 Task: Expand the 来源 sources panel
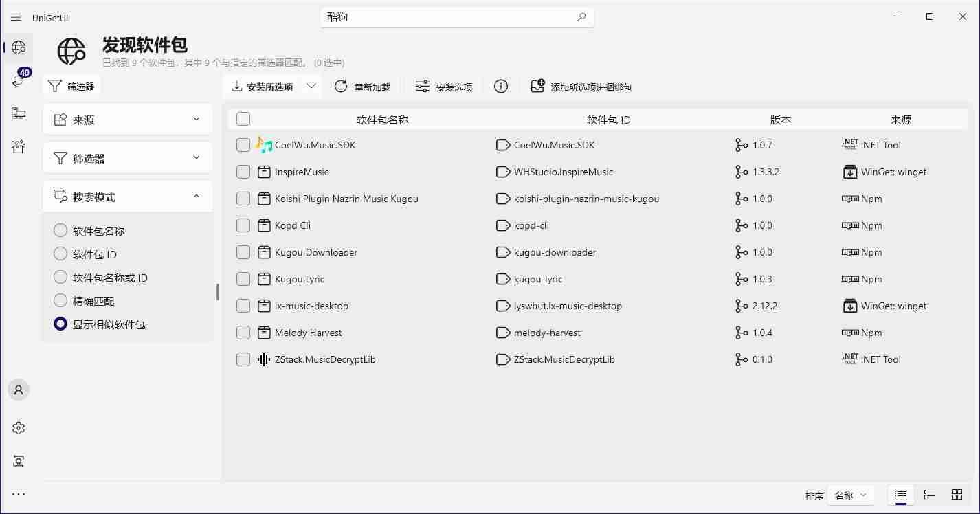tap(128, 120)
